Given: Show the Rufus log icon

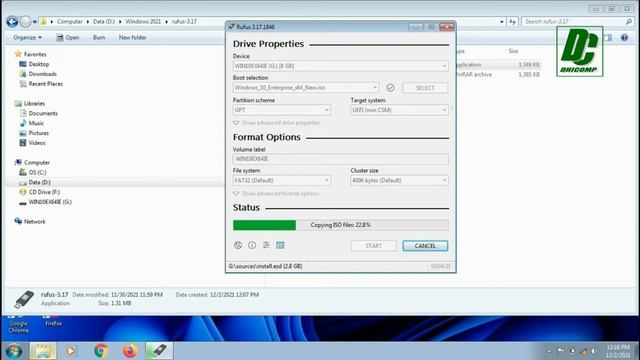Looking at the screenshot, I should click(280, 245).
